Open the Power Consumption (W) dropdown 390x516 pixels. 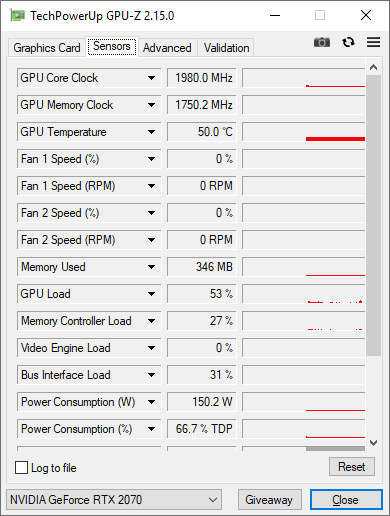pyautogui.click(x=89, y=402)
